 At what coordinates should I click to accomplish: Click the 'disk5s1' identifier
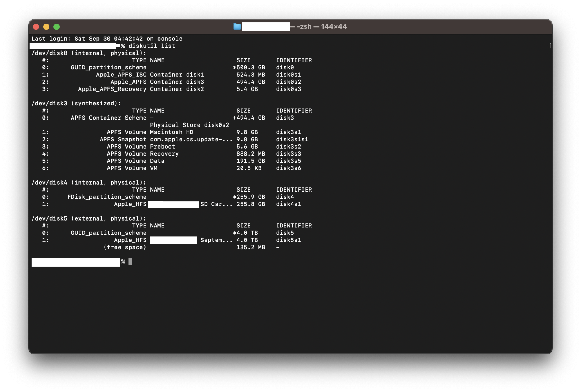click(288, 240)
